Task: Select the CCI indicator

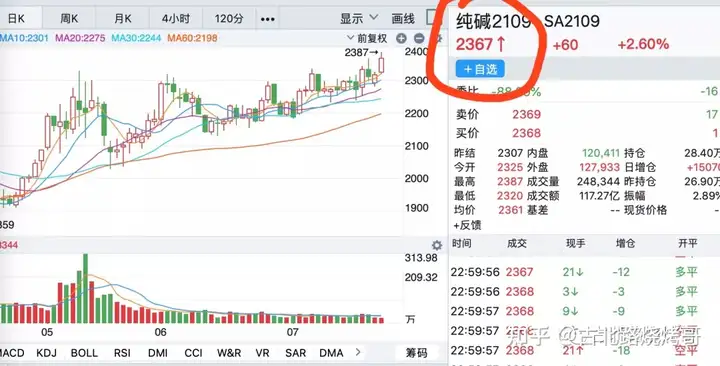Action: pyautogui.click(x=193, y=353)
